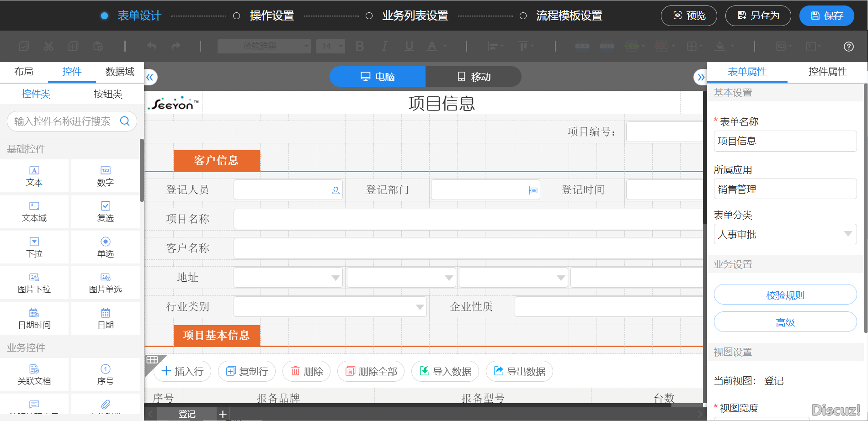This screenshot has height=421, width=868.
Task: Click the 保存 save button
Action: 827,16
